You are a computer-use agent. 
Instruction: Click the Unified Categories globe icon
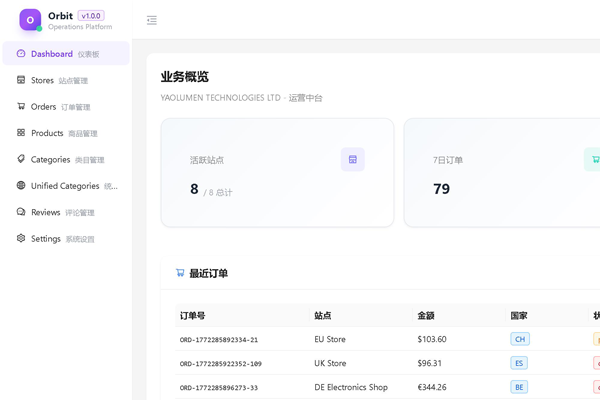(21, 186)
